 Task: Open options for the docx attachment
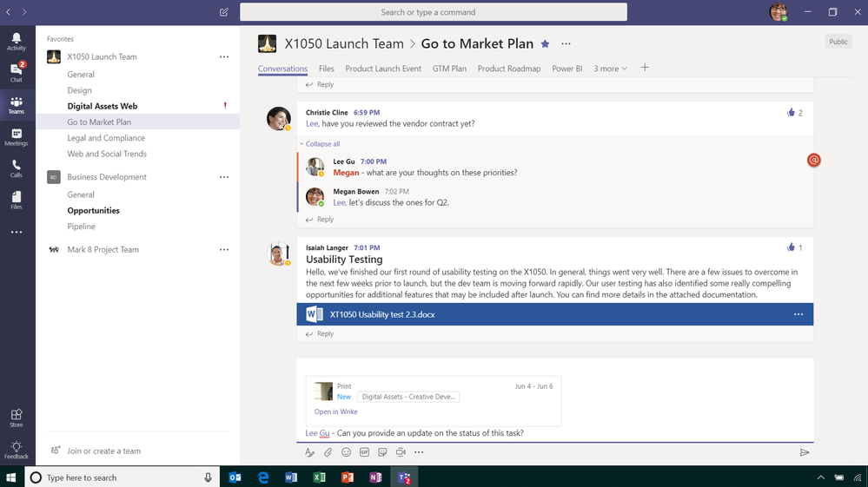point(798,314)
